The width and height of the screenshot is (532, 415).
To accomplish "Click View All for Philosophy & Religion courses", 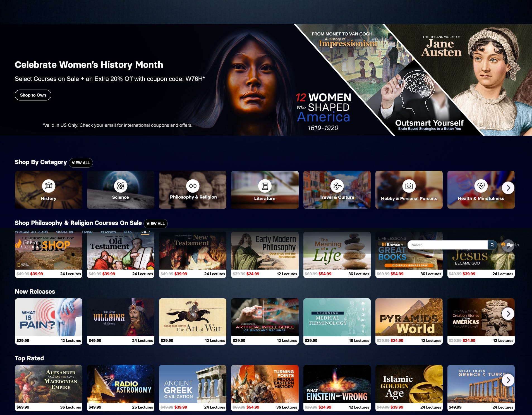I will point(155,224).
